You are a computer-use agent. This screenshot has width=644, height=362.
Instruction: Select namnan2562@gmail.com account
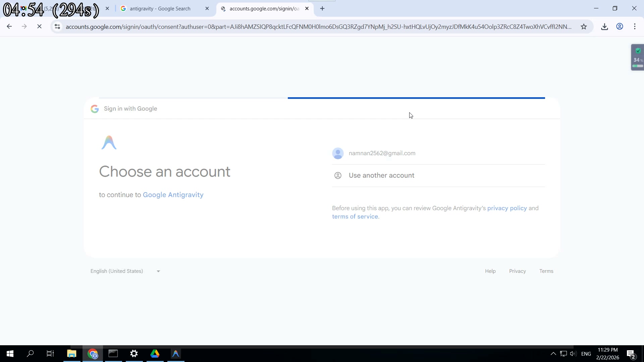(x=382, y=153)
